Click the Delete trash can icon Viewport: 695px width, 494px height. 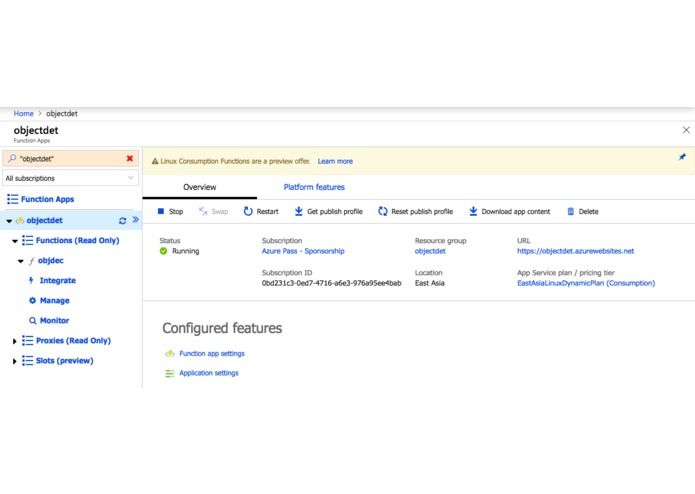(x=570, y=211)
